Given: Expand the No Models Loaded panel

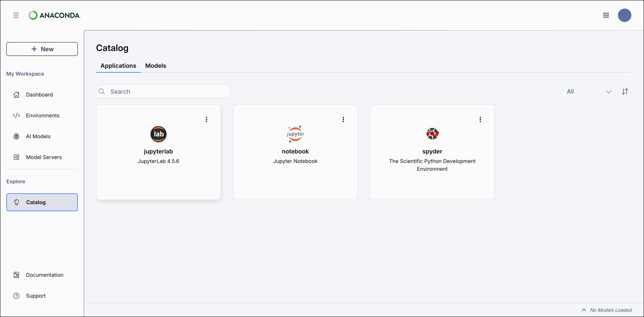Looking at the screenshot, I should pyautogui.click(x=584, y=310).
